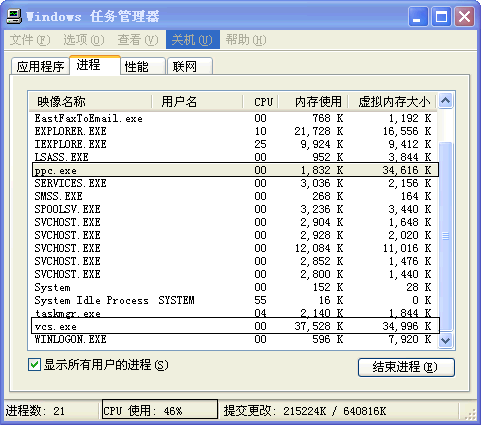Switch to the 应用程序 tab
The width and height of the screenshot is (481, 425).
pos(40,66)
